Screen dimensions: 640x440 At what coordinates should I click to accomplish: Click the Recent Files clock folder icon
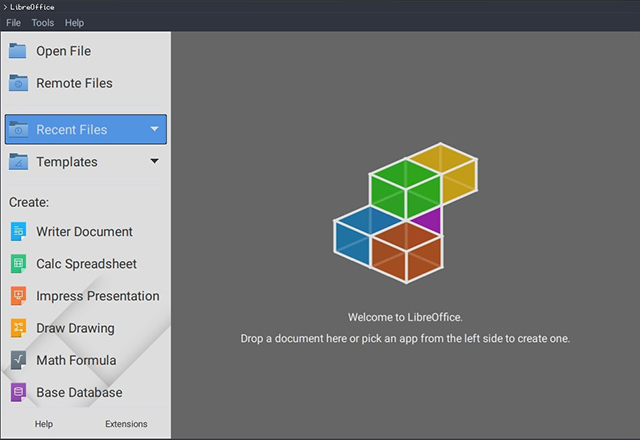(18, 129)
